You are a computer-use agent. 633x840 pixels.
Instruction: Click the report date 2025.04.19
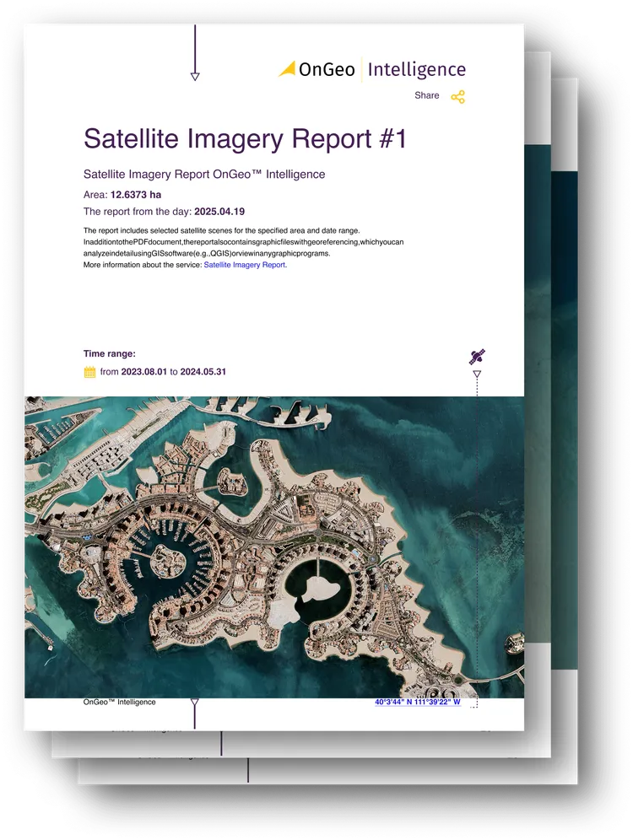pyautogui.click(x=219, y=212)
